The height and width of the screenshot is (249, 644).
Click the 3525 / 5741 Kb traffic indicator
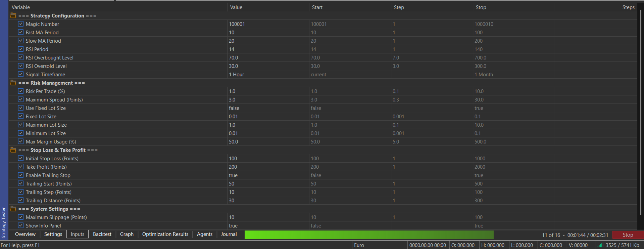point(623,245)
